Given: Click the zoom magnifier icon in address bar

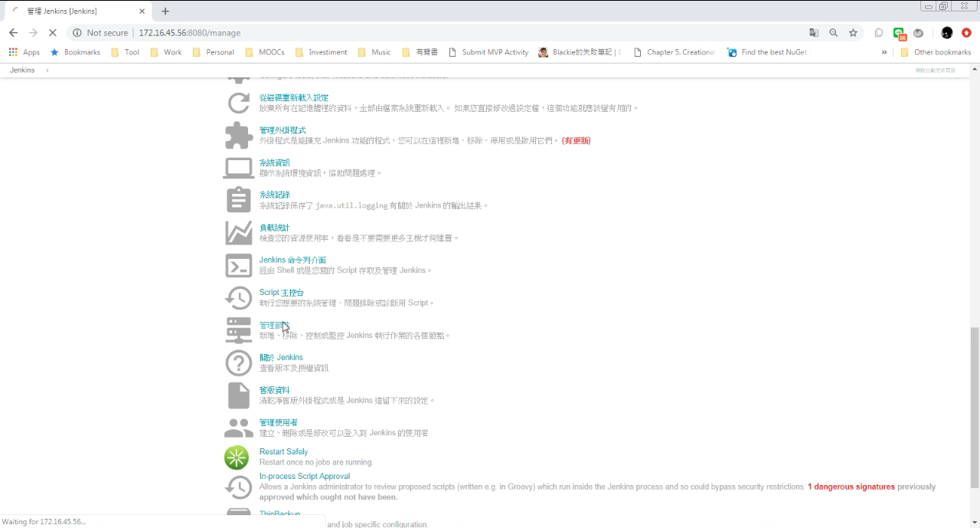Looking at the screenshot, I should pos(834,33).
